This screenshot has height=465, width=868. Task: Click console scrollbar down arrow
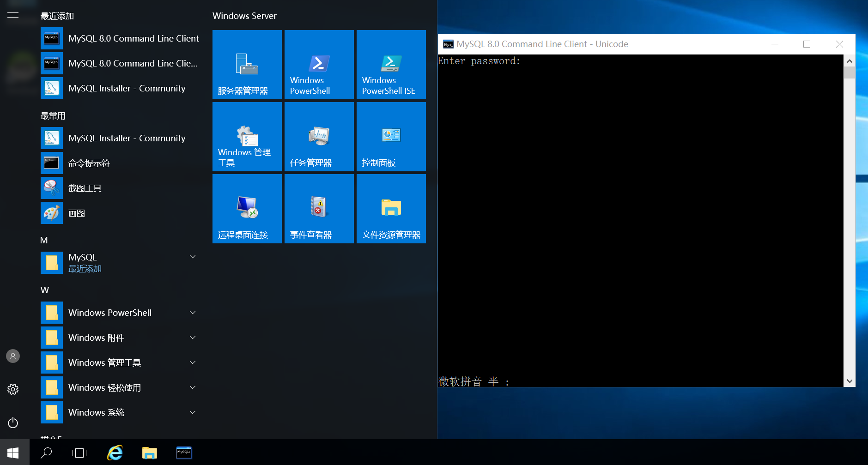coord(849,381)
